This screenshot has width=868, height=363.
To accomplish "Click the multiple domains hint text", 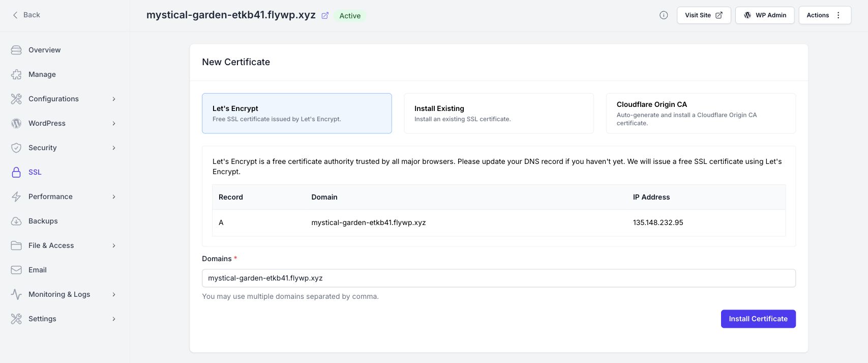I will (290, 296).
